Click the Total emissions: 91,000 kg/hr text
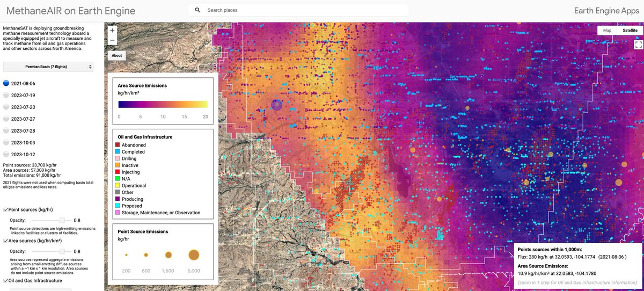The image size is (644, 291). pos(32,175)
